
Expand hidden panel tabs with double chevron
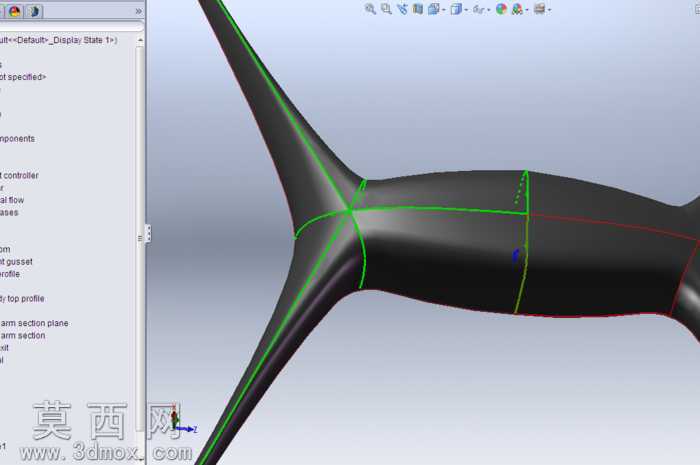(138, 11)
